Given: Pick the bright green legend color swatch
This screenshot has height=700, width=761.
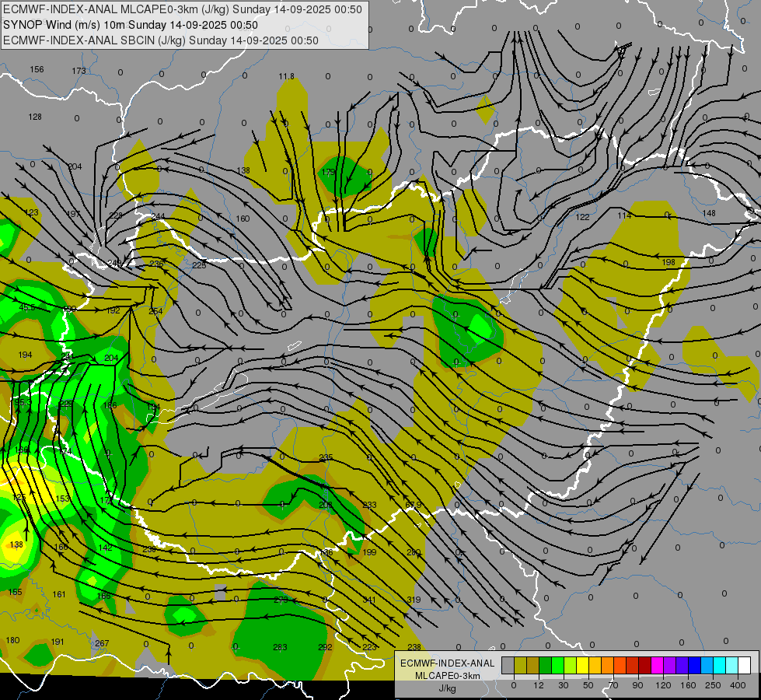Looking at the screenshot, I should pyautogui.click(x=557, y=666).
